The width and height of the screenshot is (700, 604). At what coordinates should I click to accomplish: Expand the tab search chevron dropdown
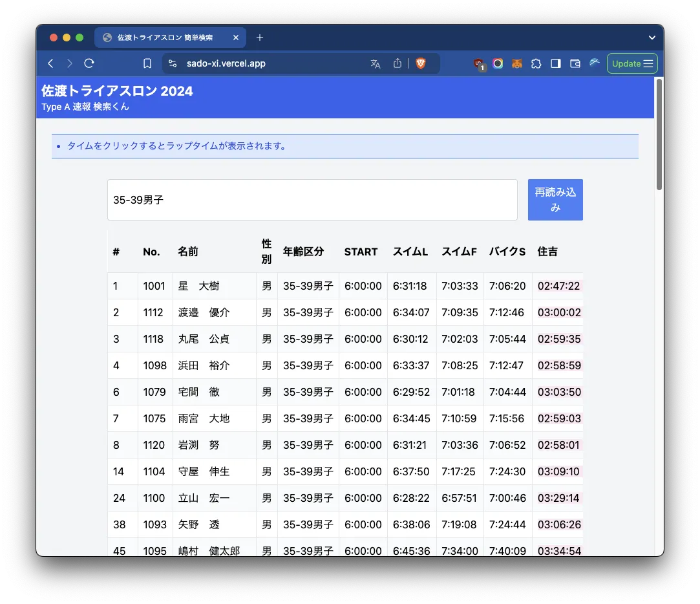coord(652,38)
